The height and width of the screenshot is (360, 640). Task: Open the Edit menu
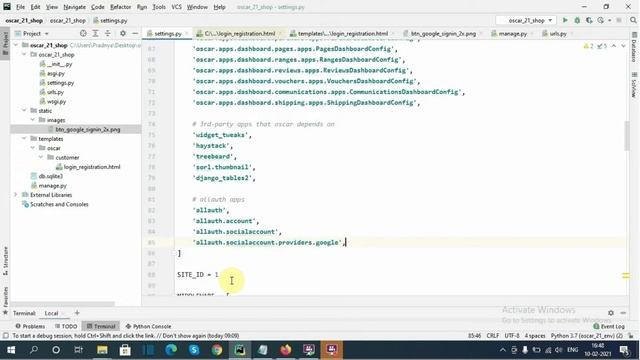[x=36, y=7]
